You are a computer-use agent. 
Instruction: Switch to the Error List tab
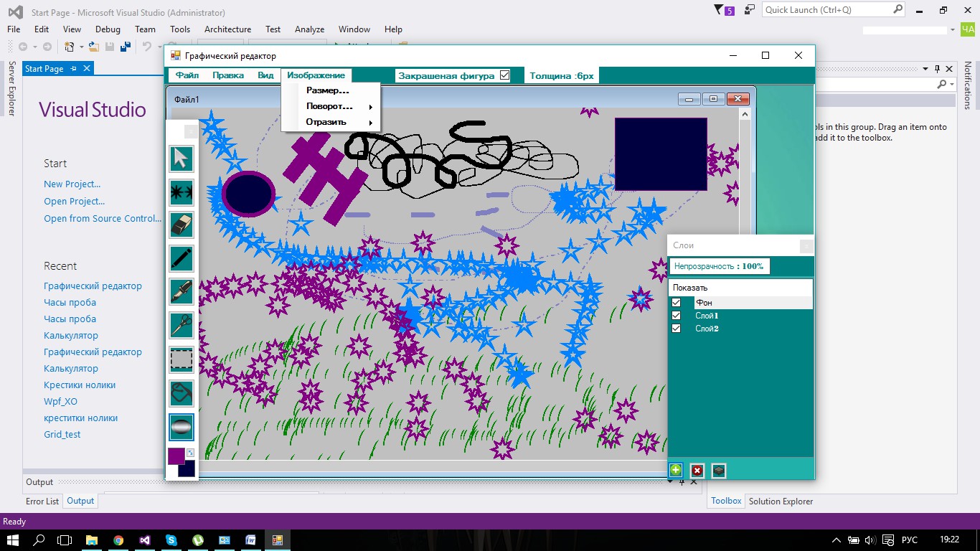click(x=42, y=501)
